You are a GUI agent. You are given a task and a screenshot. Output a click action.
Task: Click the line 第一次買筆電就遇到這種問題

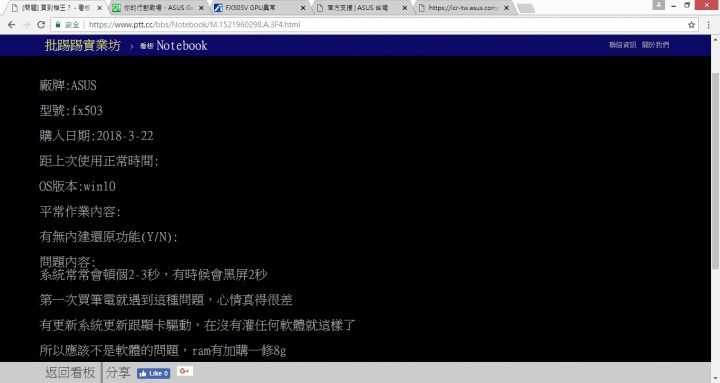[166, 300]
